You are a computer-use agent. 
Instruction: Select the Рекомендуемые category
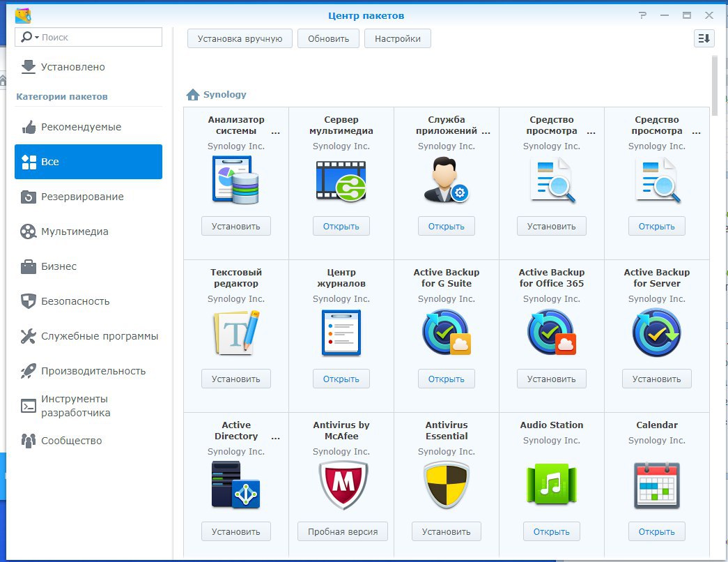click(x=88, y=127)
